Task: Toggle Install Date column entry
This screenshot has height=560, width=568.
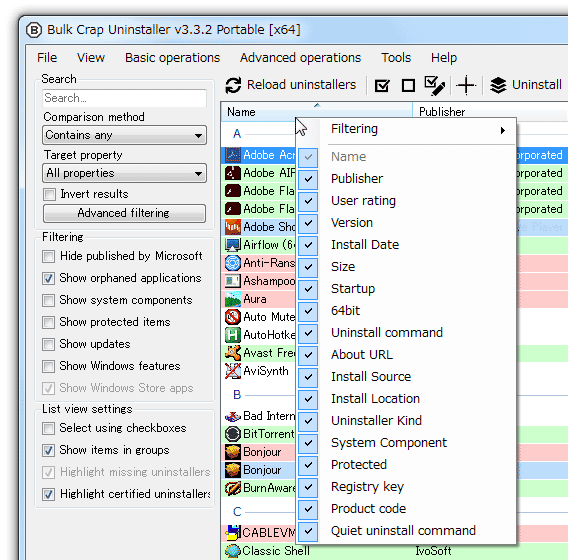Action: [x=406, y=245]
